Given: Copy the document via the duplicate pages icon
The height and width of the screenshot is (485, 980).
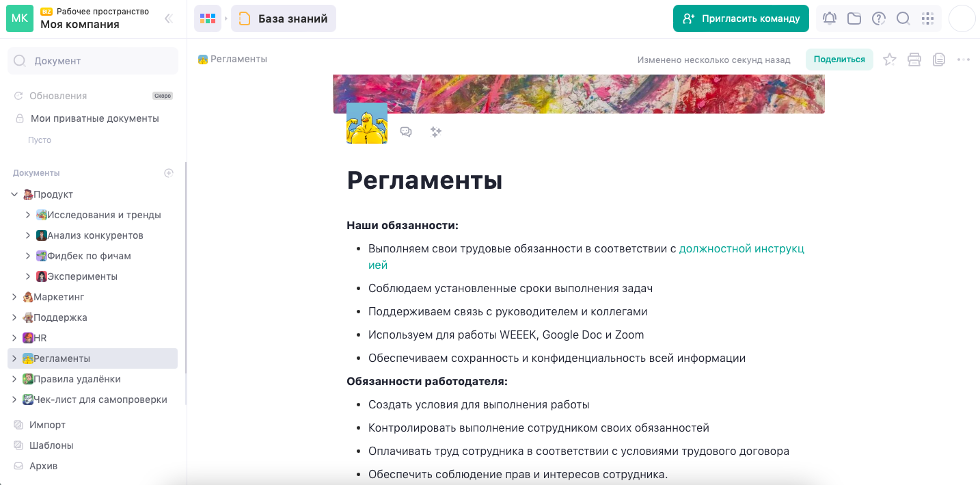Looking at the screenshot, I should (938, 60).
